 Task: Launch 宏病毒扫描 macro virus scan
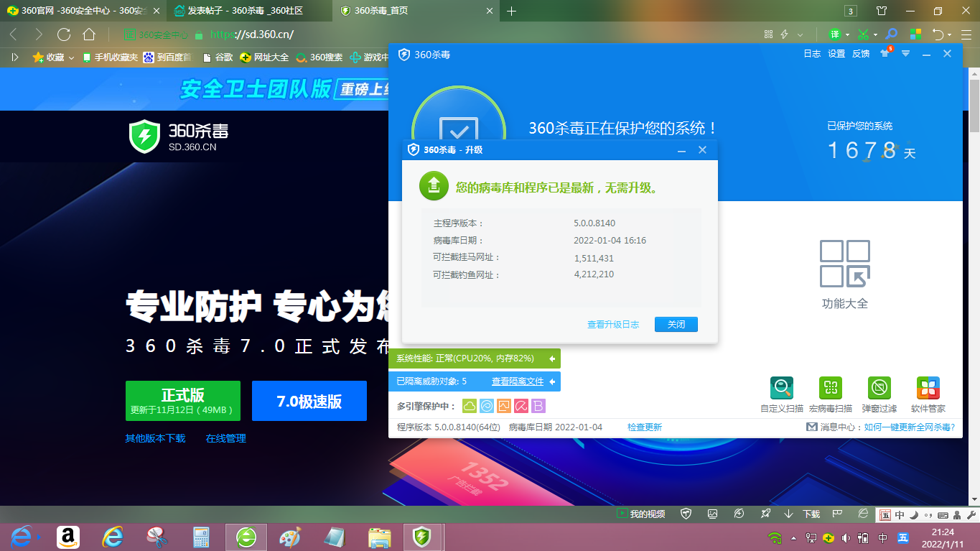(831, 394)
